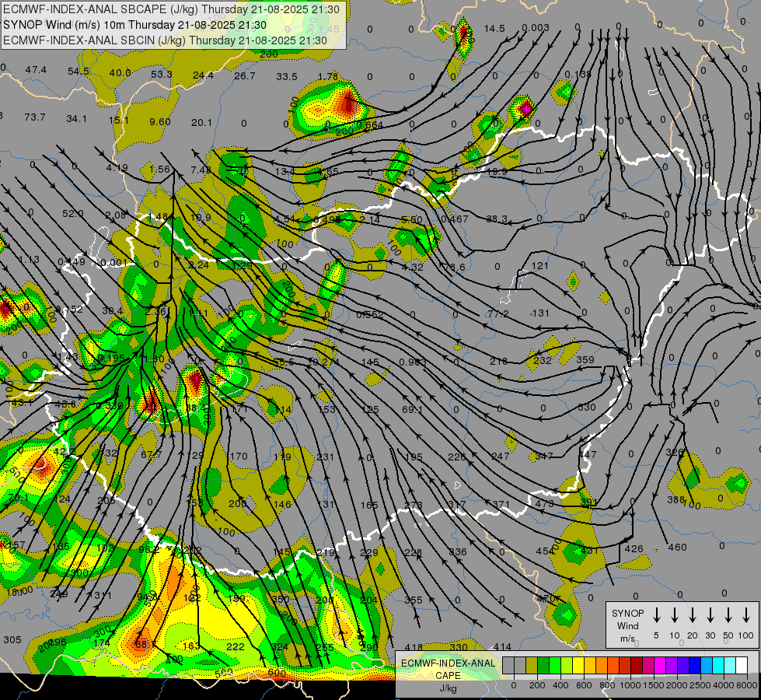Click the SBCAPE title line in header
The width and height of the screenshot is (761, 700).
point(171,9)
